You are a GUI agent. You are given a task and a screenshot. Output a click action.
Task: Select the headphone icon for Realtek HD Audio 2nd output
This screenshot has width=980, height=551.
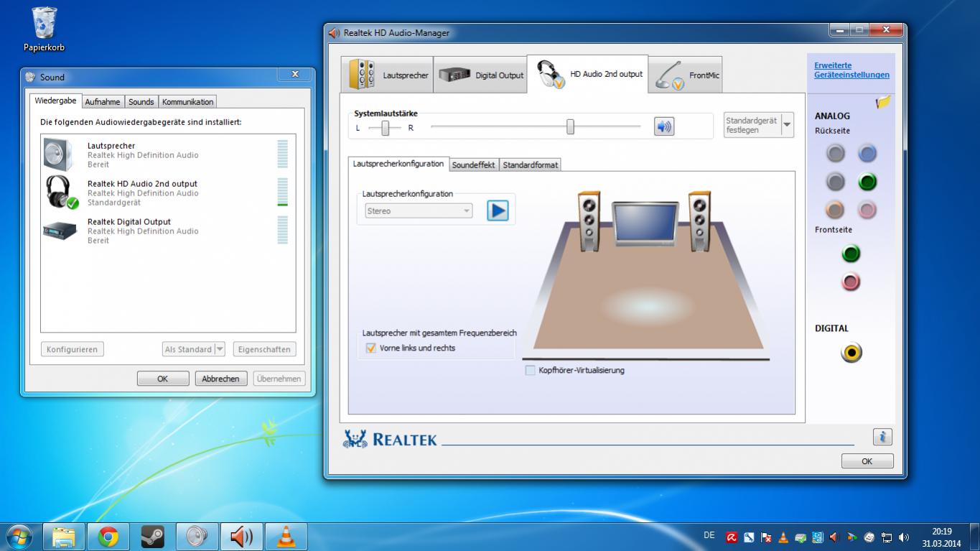click(60, 193)
